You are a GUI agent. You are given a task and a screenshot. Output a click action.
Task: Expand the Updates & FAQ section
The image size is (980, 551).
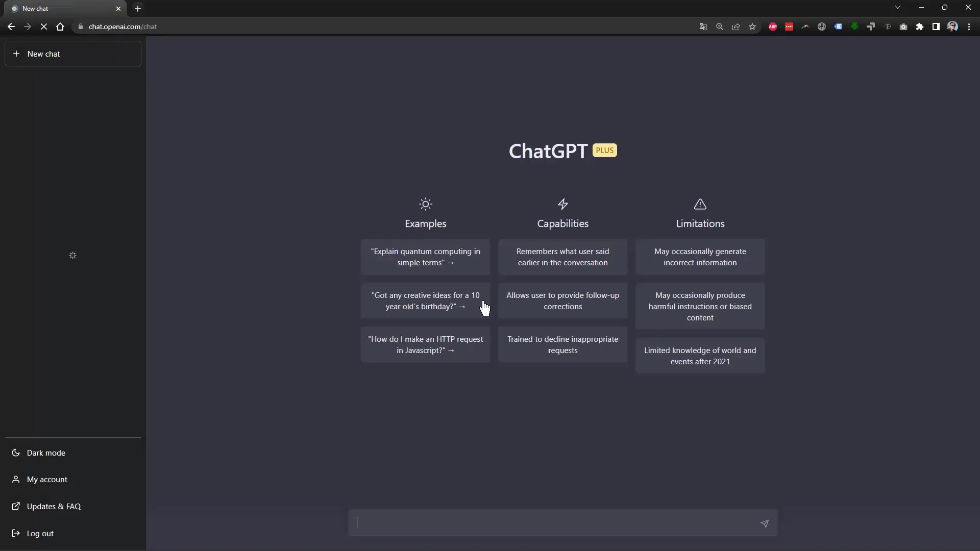[53, 506]
